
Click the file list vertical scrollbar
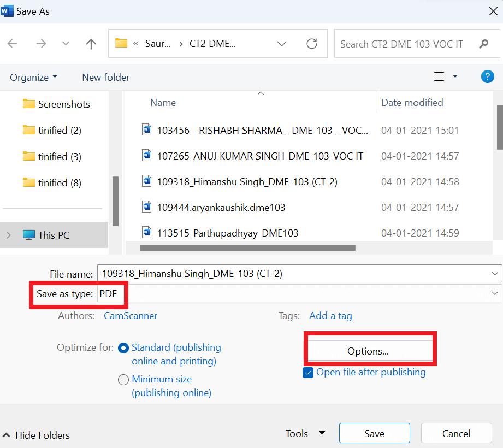tap(500, 127)
